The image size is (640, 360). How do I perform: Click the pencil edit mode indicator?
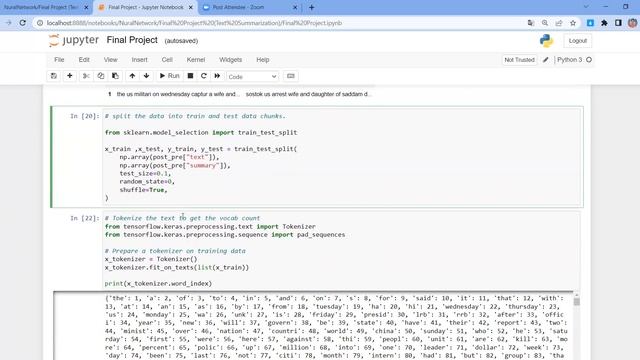[x=546, y=60]
